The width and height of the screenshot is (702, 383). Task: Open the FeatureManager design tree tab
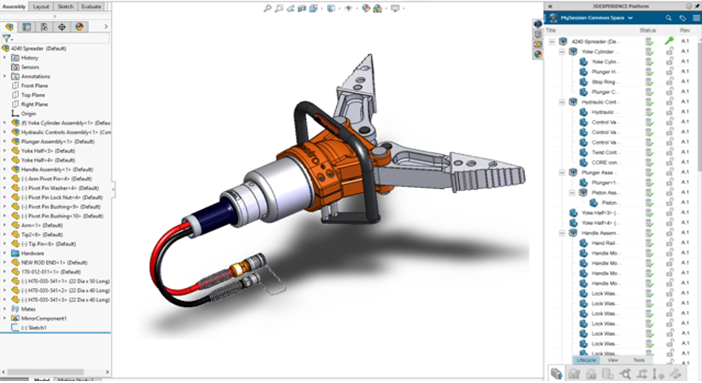(x=9, y=27)
